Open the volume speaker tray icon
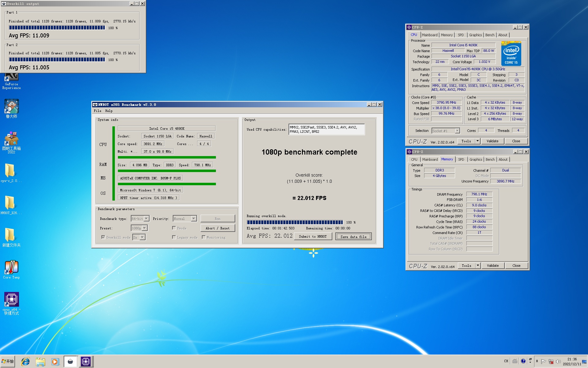The height and width of the screenshot is (368, 588). coord(558,362)
